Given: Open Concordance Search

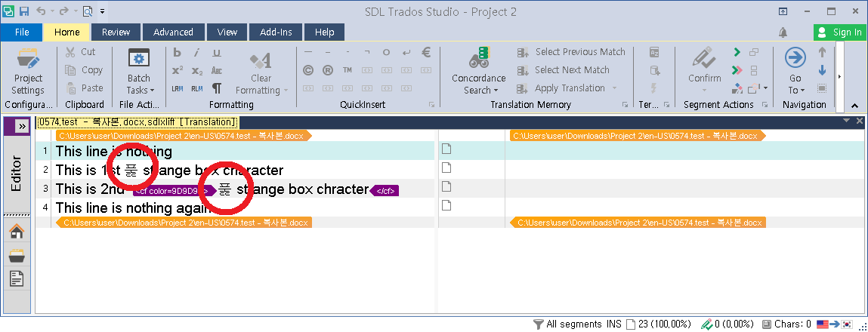Looking at the screenshot, I should coord(478,72).
